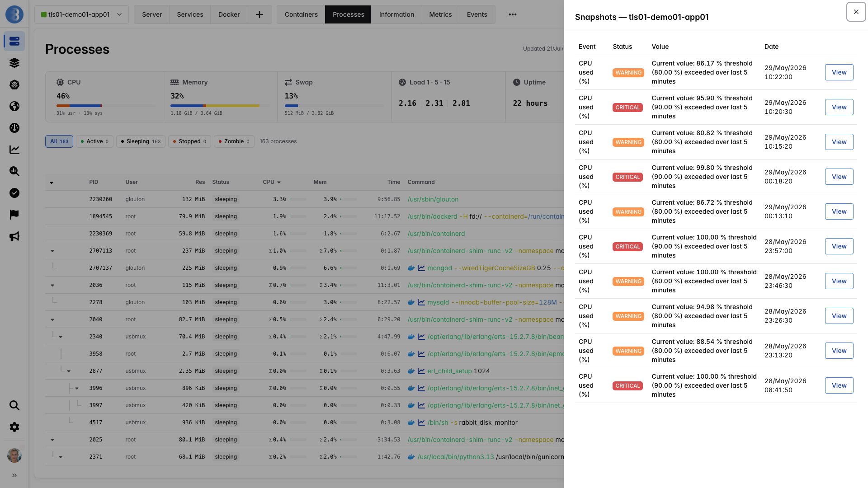Collapse process tree for PID 2340

point(61,337)
